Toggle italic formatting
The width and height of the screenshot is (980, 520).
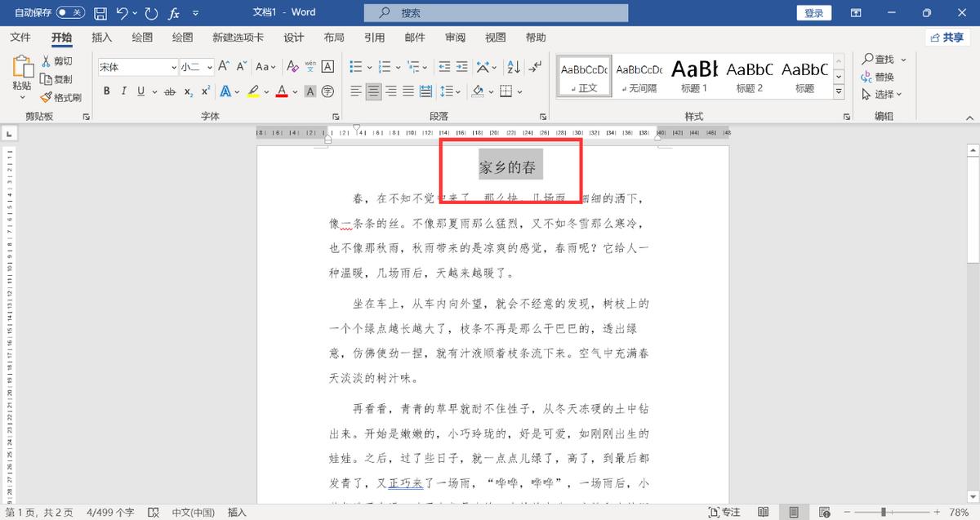coord(122,91)
